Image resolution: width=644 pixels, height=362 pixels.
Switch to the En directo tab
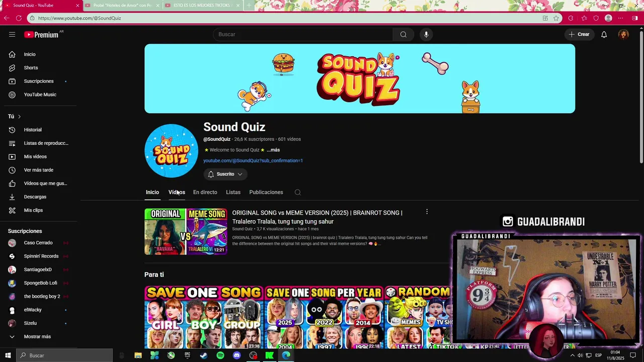click(205, 192)
